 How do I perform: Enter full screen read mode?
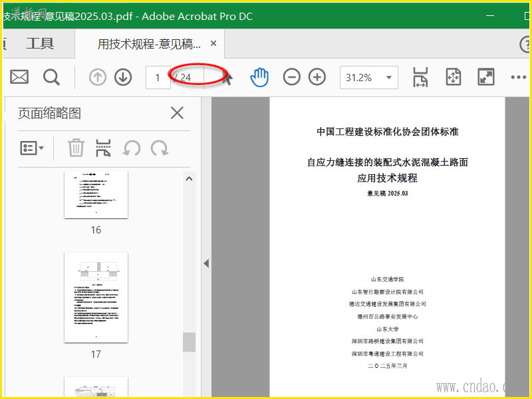point(486,77)
